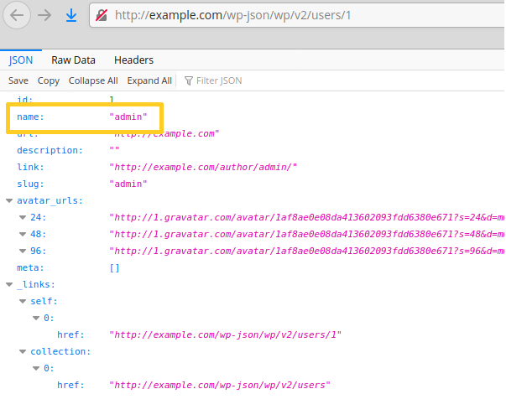Select the empty description value
506x420 pixels.
click(x=114, y=149)
